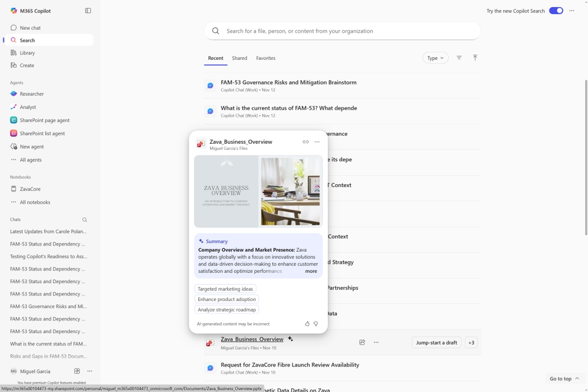Switch to the Favorites tab
Image resolution: width=588 pixels, height=392 pixels.
[265, 58]
